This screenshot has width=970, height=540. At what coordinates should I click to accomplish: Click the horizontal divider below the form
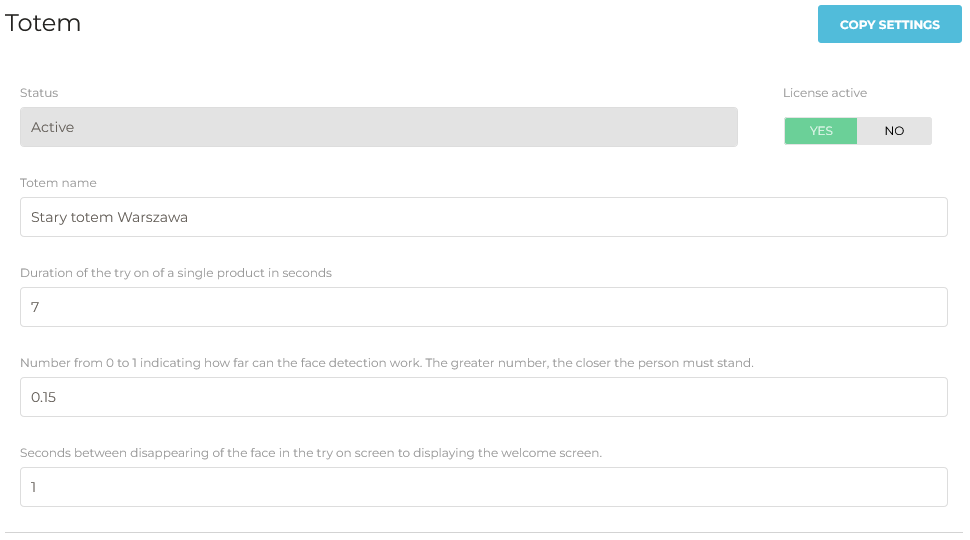pyautogui.click(x=483, y=532)
